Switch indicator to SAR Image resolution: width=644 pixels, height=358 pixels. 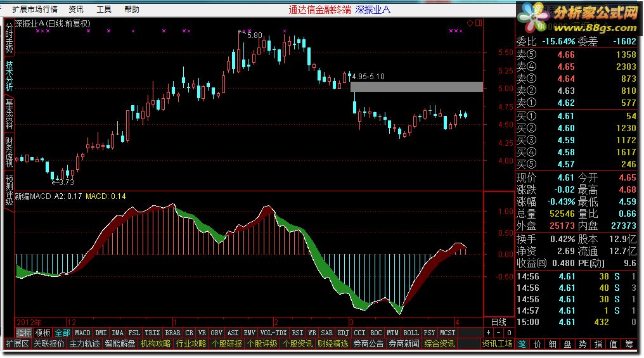327,333
